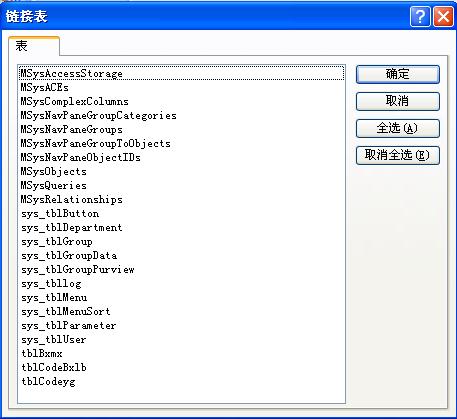Select MSysAccessStorage in the table list

(x=182, y=73)
